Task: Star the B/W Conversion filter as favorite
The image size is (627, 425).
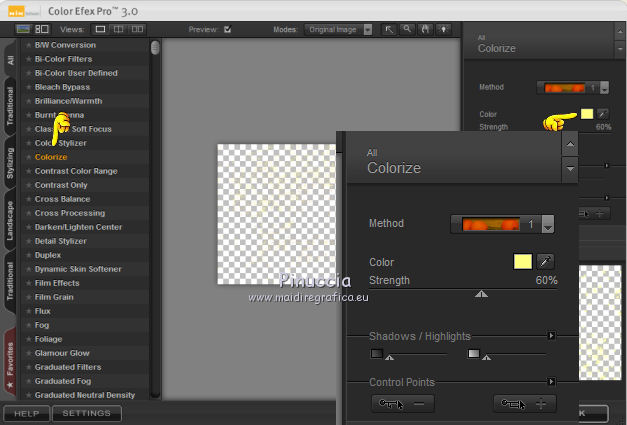Action: click(x=28, y=45)
